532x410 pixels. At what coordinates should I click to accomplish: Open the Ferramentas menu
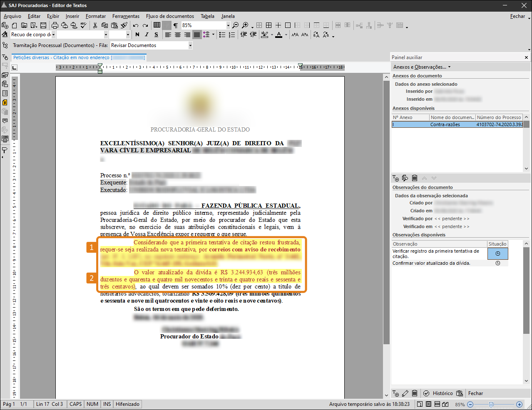point(126,16)
